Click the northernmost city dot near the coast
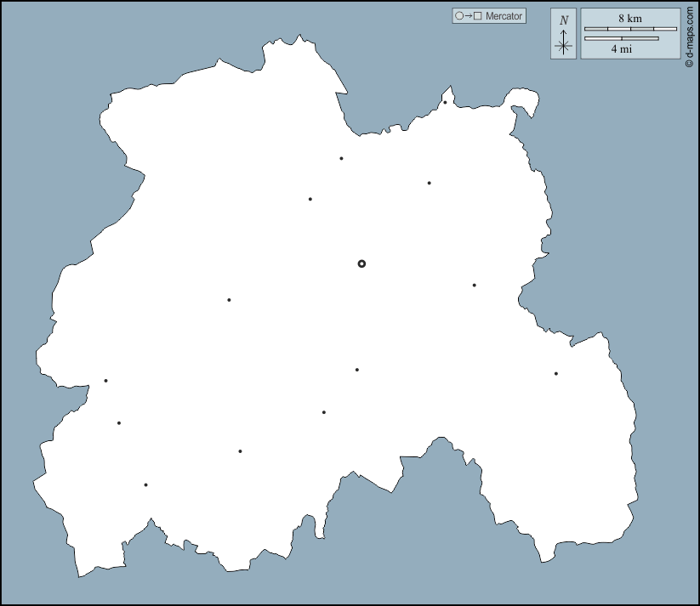Viewport: 700px width, 606px height. [445, 103]
